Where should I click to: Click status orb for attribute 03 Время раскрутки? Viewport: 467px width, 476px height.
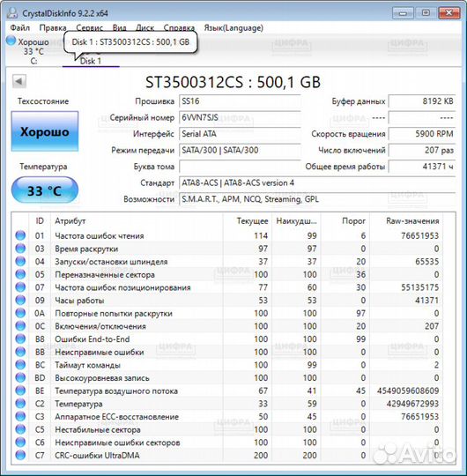[20, 249]
